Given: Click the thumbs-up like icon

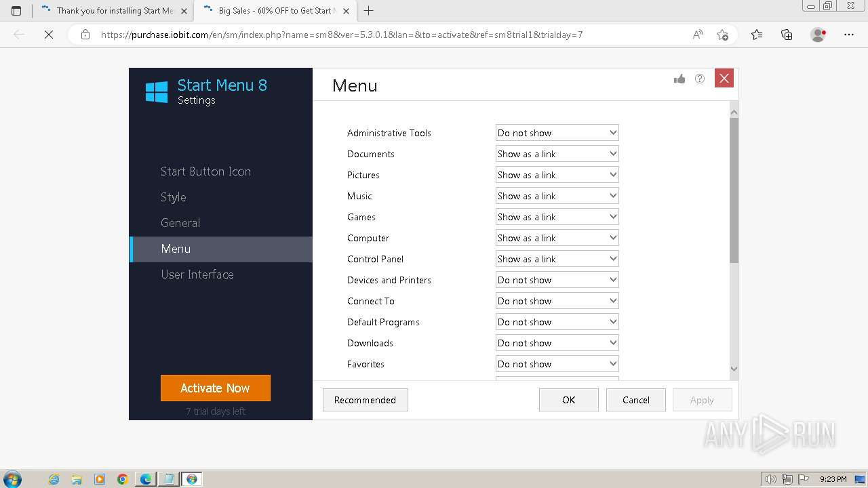Looking at the screenshot, I should (x=679, y=79).
